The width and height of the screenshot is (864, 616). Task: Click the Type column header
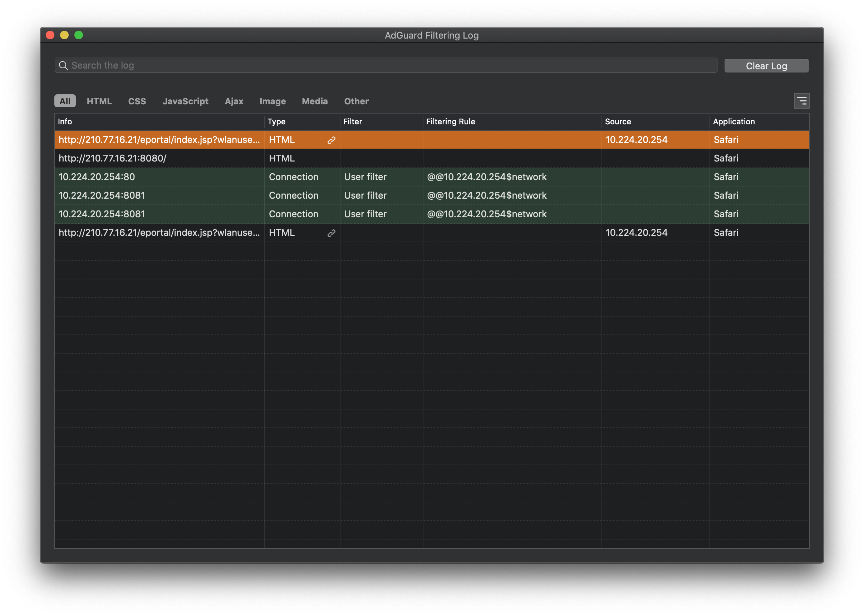(x=276, y=122)
